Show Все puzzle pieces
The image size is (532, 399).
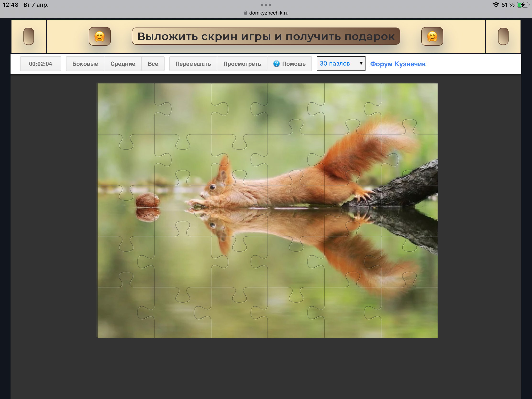pyautogui.click(x=153, y=64)
